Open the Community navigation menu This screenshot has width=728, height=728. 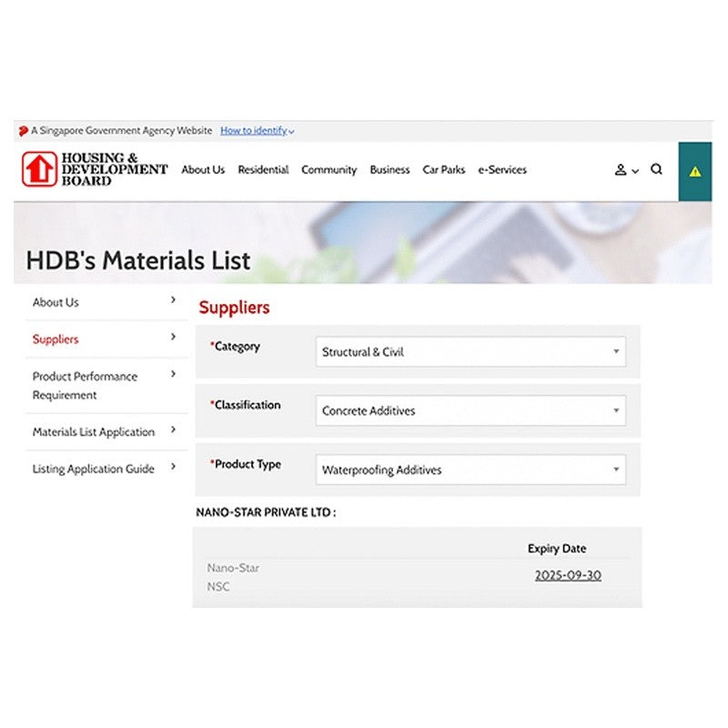(329, 170)
